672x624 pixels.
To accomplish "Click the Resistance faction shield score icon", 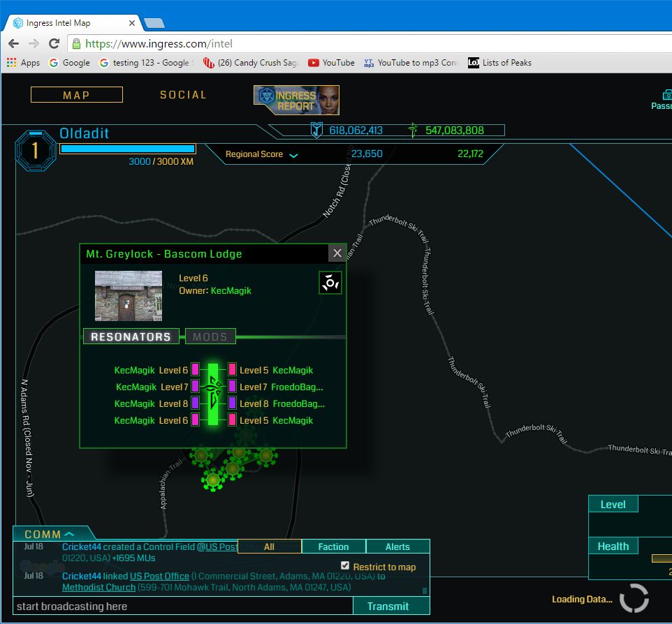I will pyautogui.click(x=316, y=130).
